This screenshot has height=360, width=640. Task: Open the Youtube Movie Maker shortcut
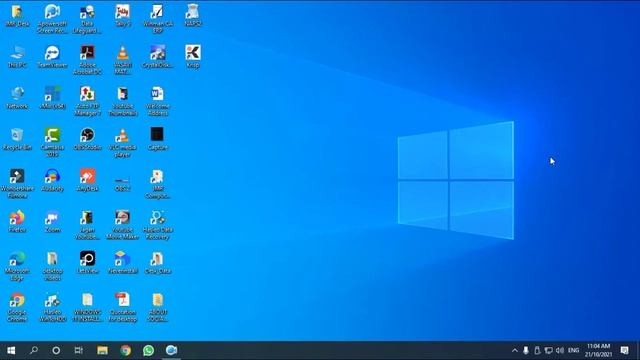tap(122, 225)
